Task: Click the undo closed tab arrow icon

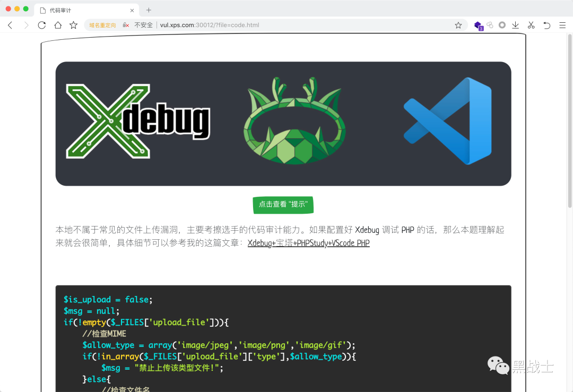Action: point(546,25)
